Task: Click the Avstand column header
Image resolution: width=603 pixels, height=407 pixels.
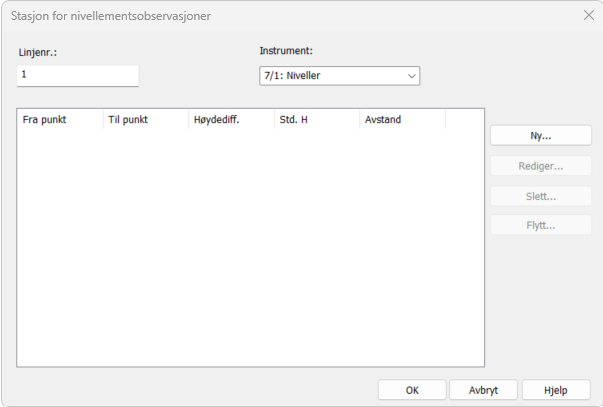Action: (x=402, y=120)
